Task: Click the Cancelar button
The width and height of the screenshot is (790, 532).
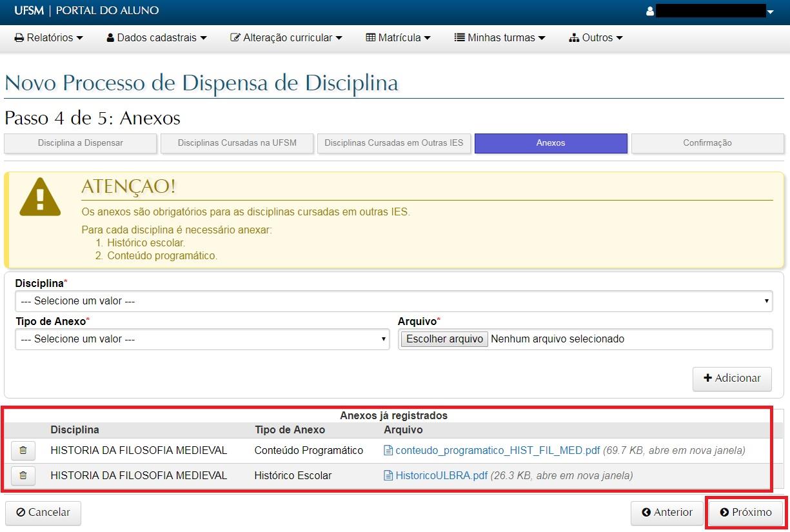Action: (43, 513)
